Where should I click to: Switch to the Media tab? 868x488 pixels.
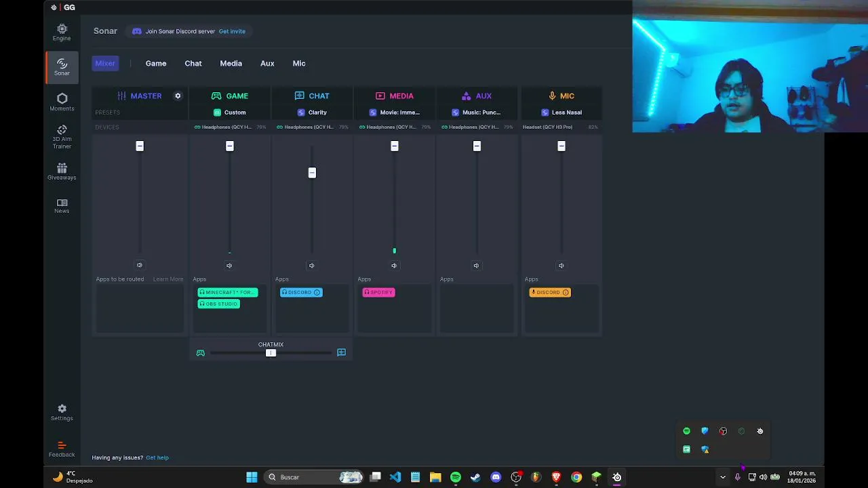[x=231, y=63]
